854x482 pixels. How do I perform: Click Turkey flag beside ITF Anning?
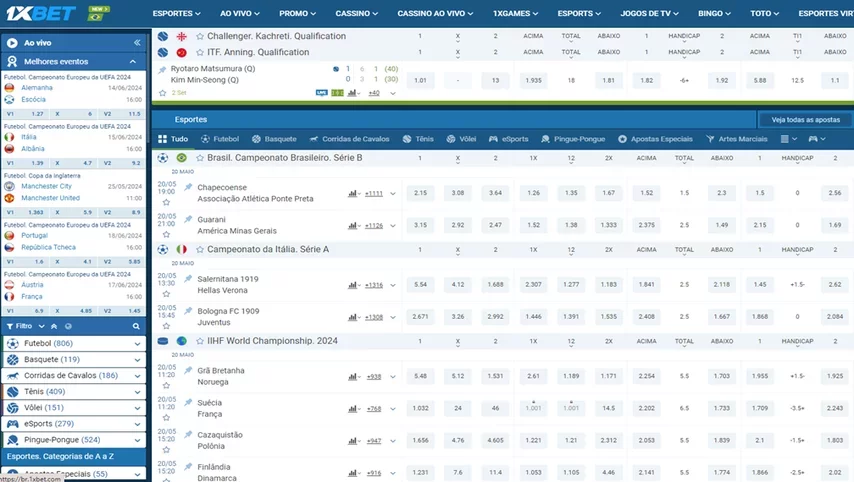[181, 52]
